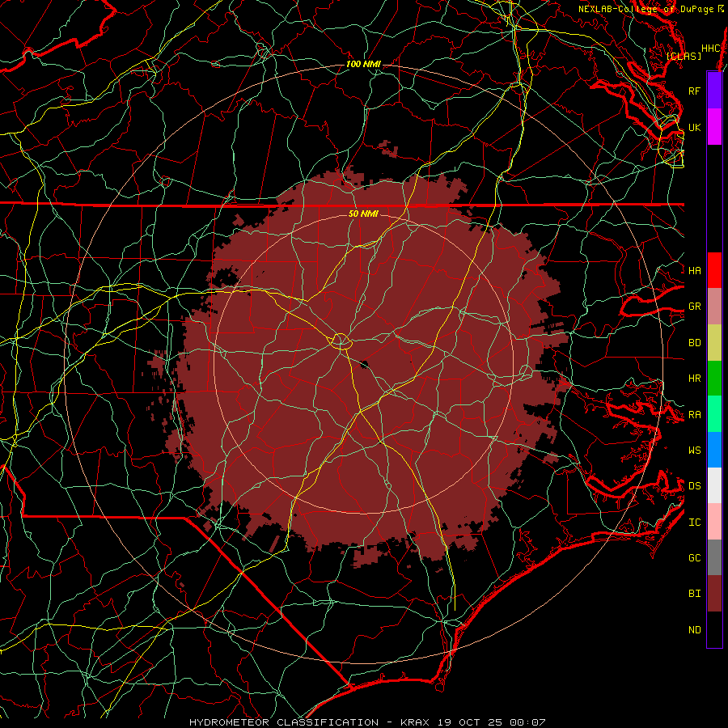Click the HA legend label

(694, 270)
